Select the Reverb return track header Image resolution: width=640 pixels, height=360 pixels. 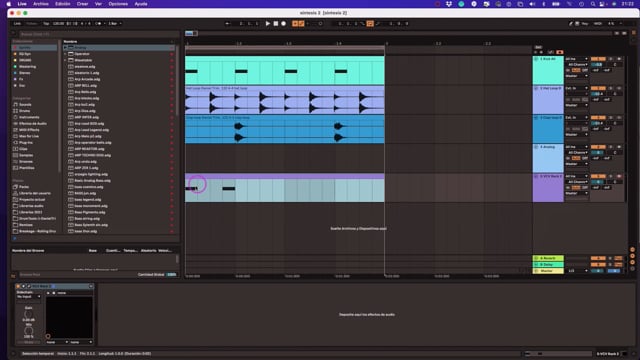coord(548,258)
